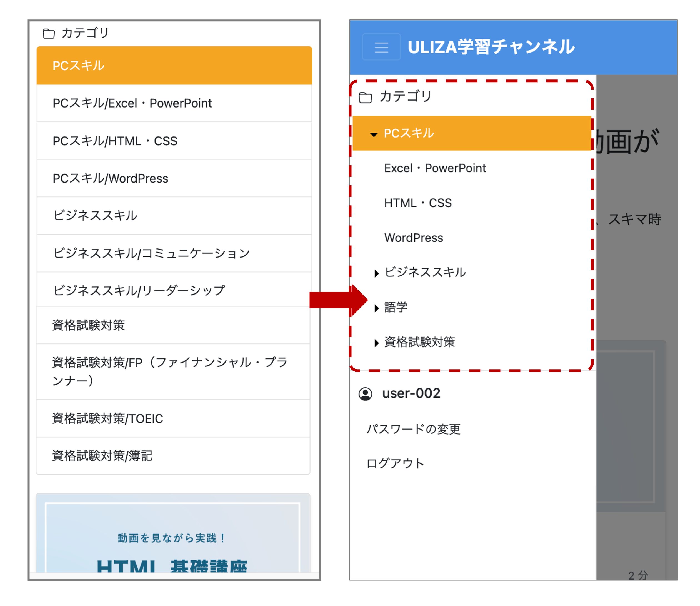The width and height of the screenshot is (700, 606).
Task: Select PCスキル/Excel・PowerPoint in left list
Action: point(132,103)
